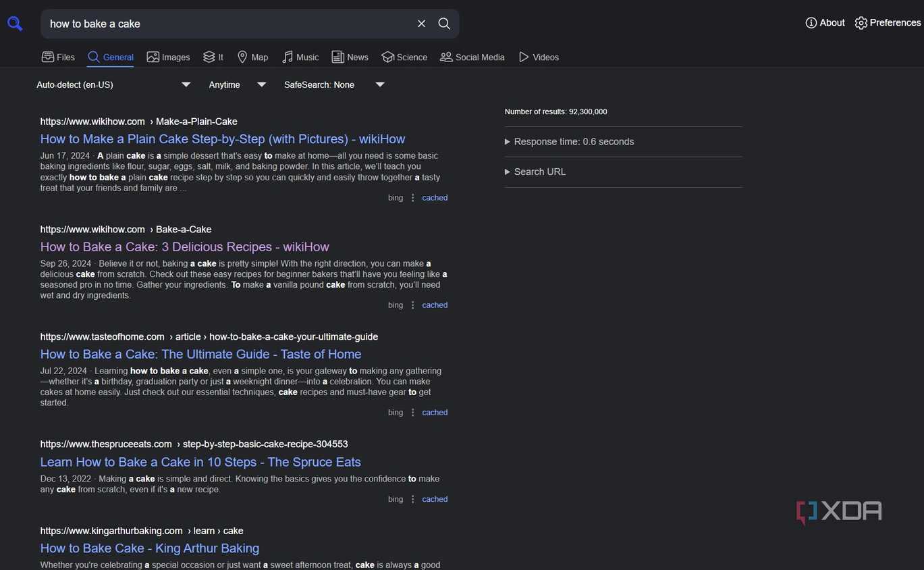
Task: Open the SafeSearch: None dropdown
Action: (334, 84)
